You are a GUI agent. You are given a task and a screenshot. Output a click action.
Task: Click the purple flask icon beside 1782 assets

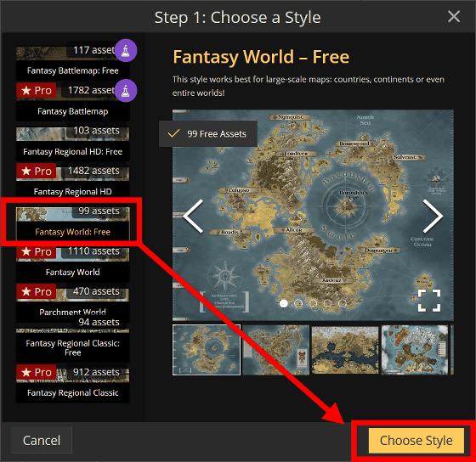(x=126, y=91)
